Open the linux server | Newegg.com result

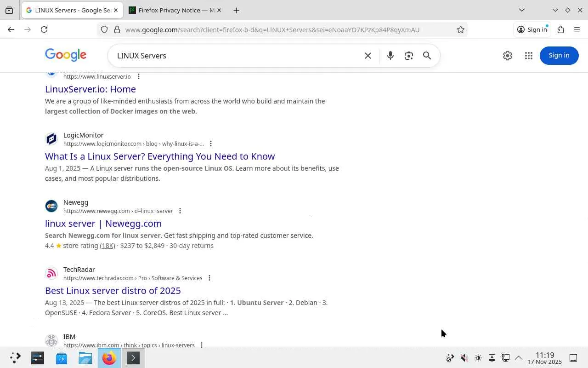tap(103, 223)
